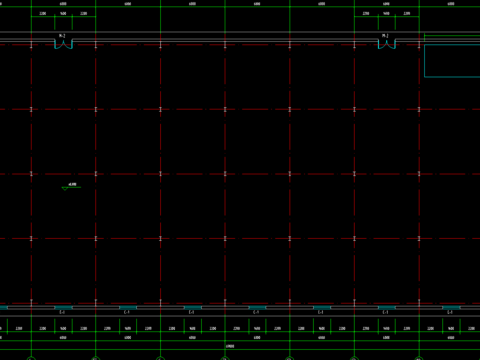Screen dimensions: 480x360
Task: Click the cyan window block cut off at the bottom-left edge
Action: point(4,308)
